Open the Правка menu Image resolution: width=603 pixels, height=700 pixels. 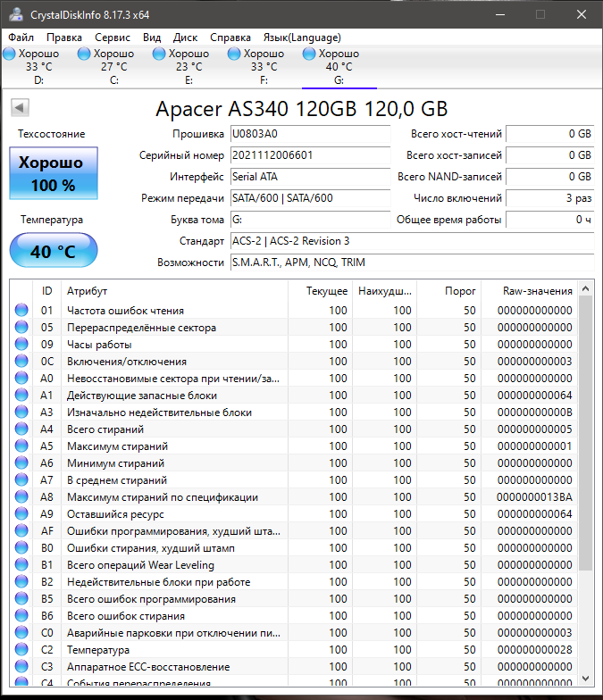click(x=64, y=37)
